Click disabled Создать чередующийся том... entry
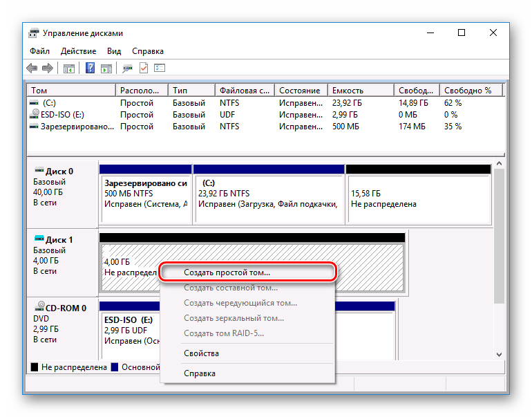The image size is (532, 417). [247, 303]
